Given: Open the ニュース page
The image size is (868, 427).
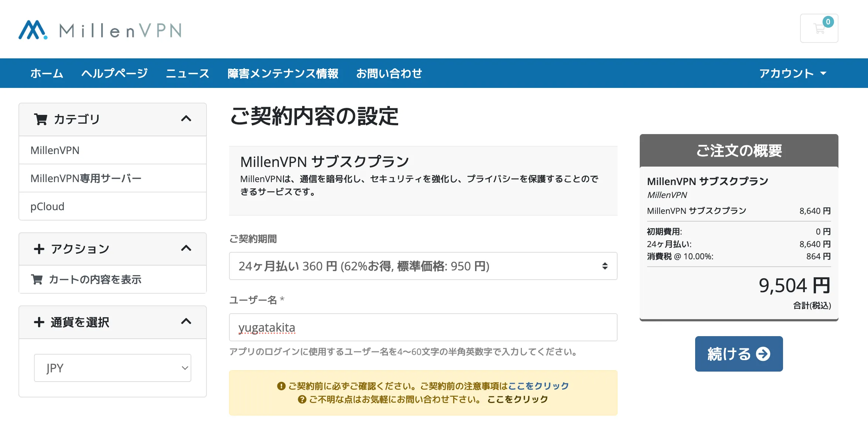Looking at the screenshot, I should click(x=188, y=73).
